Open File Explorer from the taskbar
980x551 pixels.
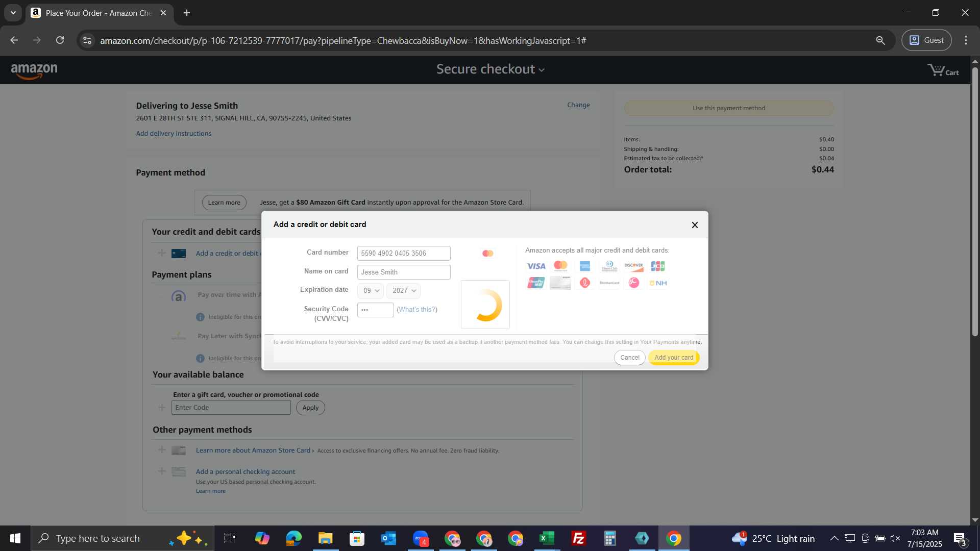point(326,538)
